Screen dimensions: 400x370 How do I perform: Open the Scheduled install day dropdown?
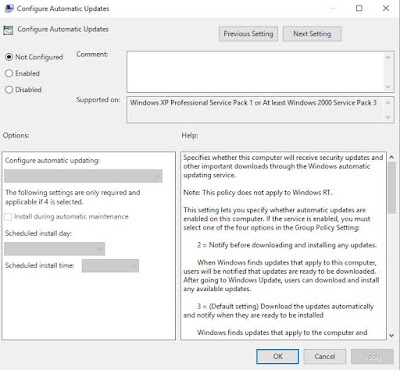[55, 249]
